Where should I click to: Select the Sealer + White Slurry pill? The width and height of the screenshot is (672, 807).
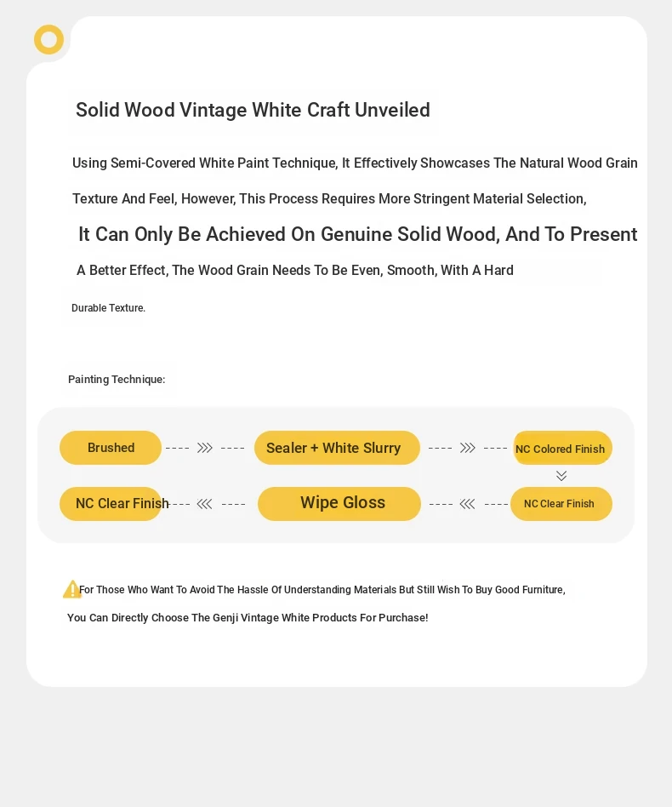point(337,448)
